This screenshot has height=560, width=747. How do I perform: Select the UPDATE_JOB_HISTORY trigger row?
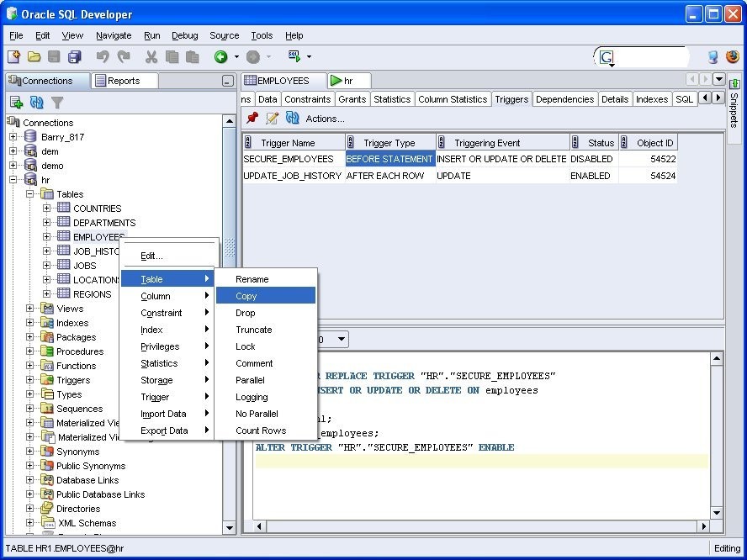click(x=290, y=176)
